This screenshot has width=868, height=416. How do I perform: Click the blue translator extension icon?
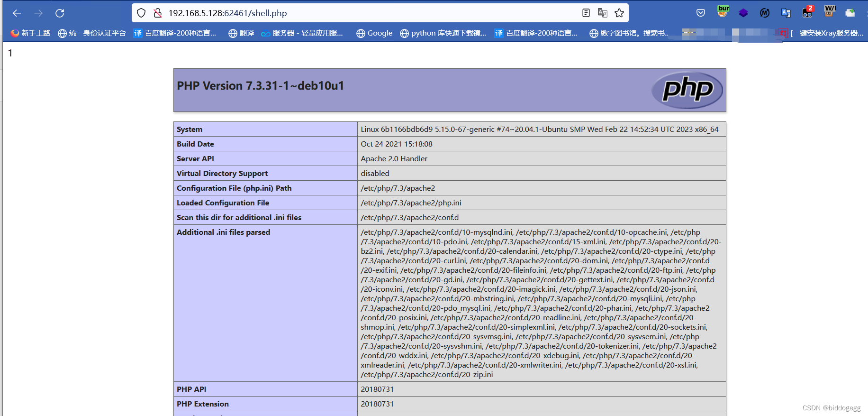pyautogui.click(x=786, y=13)
